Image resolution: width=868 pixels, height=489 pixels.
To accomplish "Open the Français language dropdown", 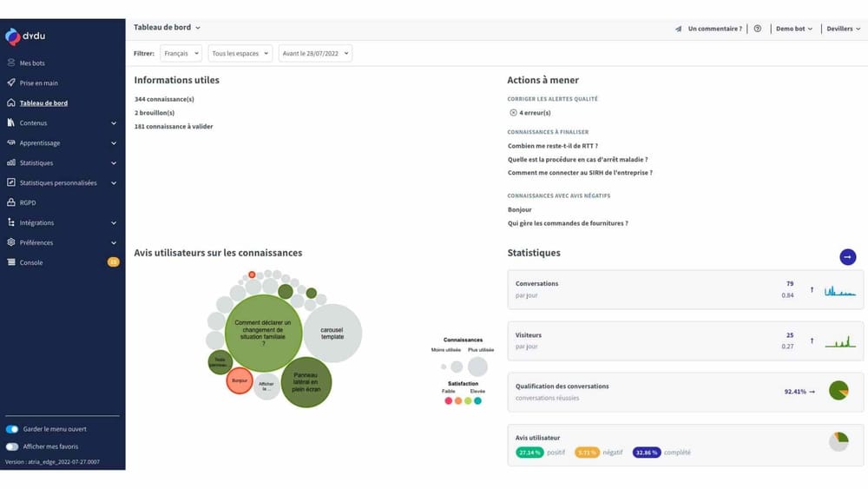I will [x=181, y=54].
